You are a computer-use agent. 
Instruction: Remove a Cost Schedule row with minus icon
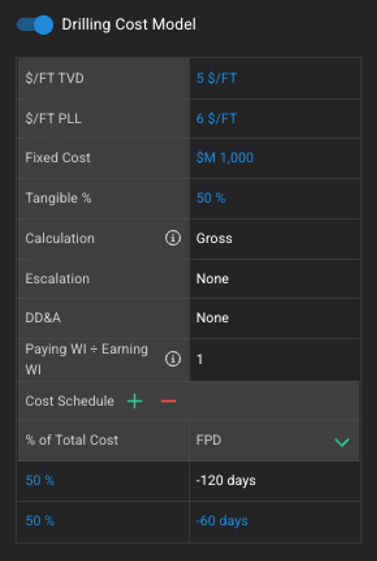click(168, 401)
